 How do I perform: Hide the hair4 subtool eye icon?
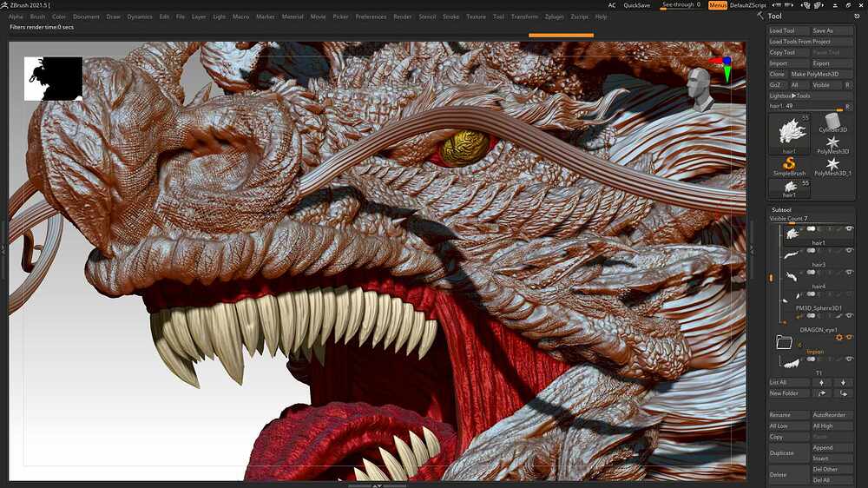click(x=849, y=272)
